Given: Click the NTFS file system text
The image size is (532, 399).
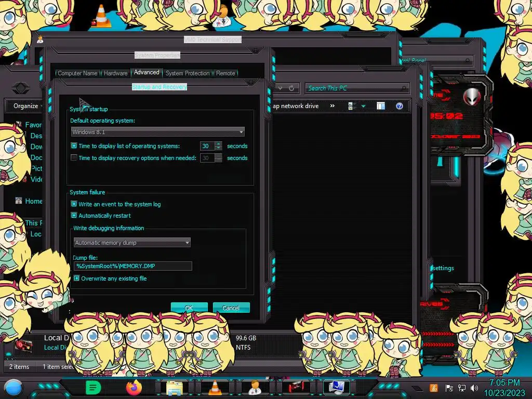Looking at the screenshot, I should click(x=243, y=348).
